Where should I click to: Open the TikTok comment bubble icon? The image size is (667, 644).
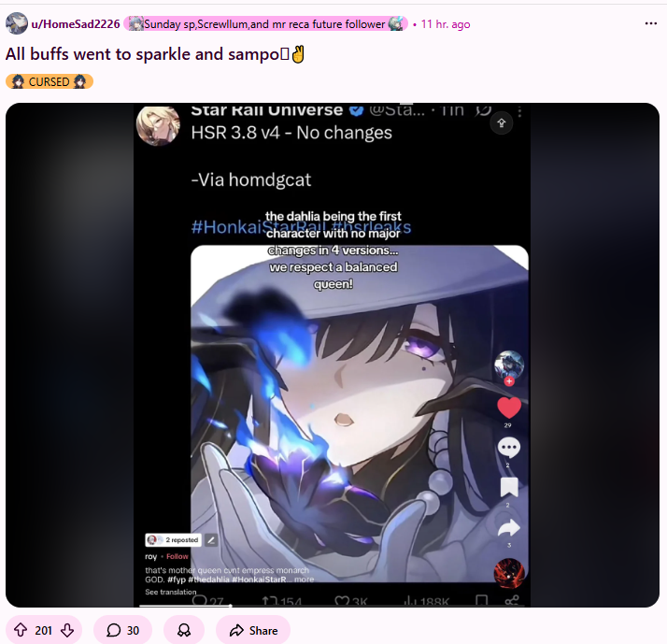tap(509, 448)
